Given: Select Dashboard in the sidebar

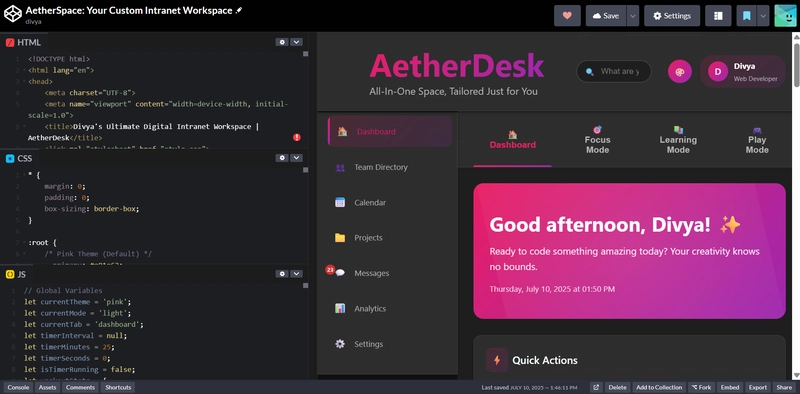Looking at the screenshot, I should pyautogui.click(x=390, y=132).
